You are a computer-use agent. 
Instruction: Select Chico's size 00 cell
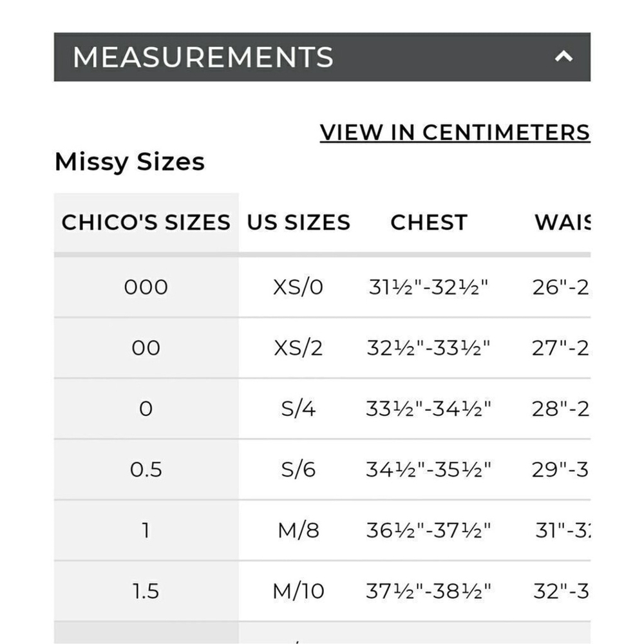click(x=146, y=348)
